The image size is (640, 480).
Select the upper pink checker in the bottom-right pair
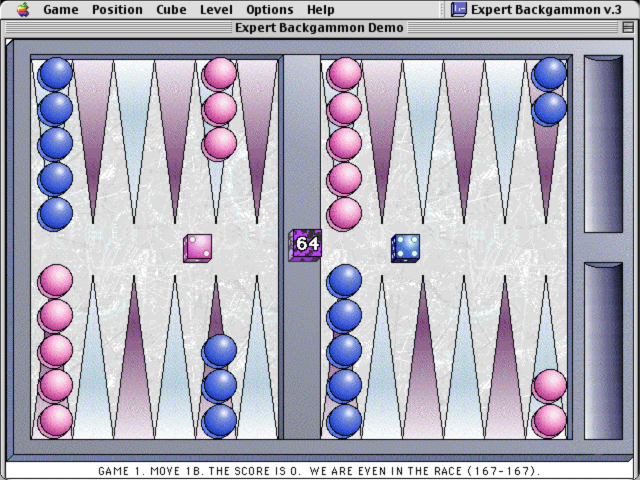pyautogui.click(x=549, y=386)
